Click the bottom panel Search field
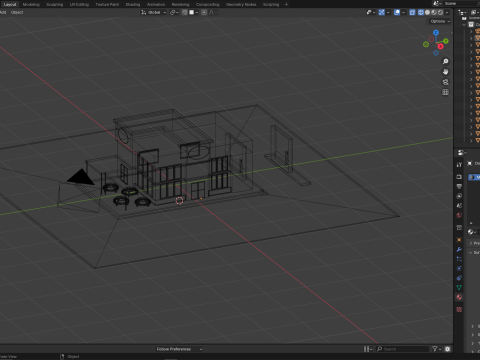Image resolution: width=480 pixels, height=360 pixels. pos(403,349)
